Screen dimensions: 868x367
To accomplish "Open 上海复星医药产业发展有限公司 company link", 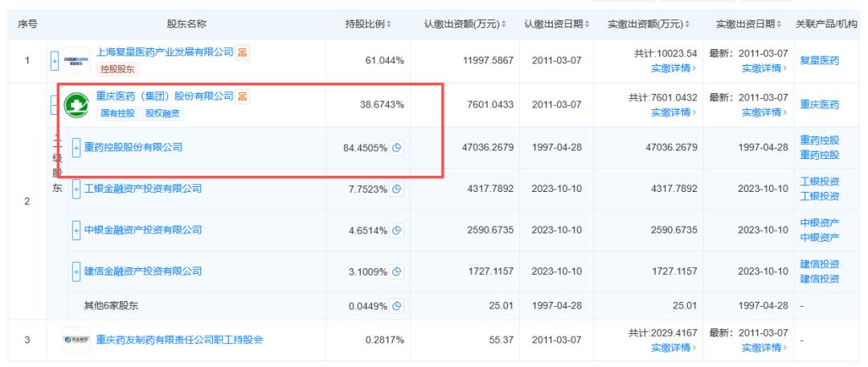I will coord(165,52).
